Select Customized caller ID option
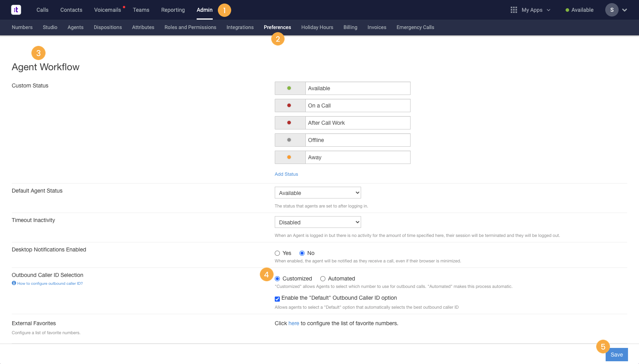Screen dimensions: 639x364 coord(278,279)
